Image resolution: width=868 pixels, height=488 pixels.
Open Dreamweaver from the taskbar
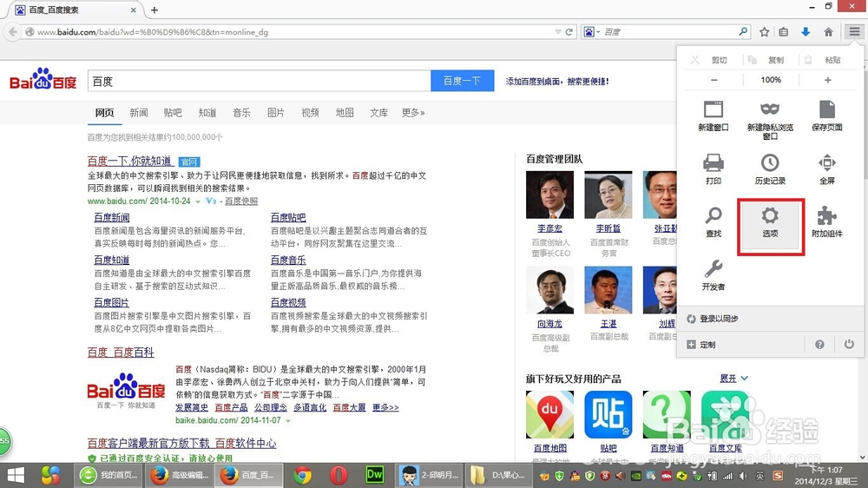click(375, 475)
